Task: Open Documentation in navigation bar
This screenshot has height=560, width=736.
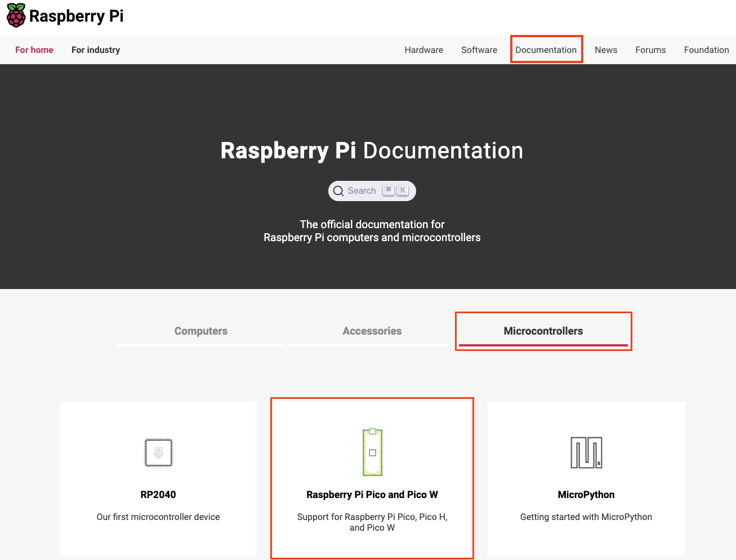Action: point(546,50)
